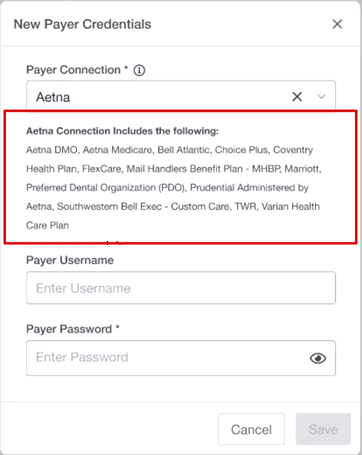This screenshot has height=455, width=362.
Task: Focus the Enter Password field
Action: tap(181, 358)
